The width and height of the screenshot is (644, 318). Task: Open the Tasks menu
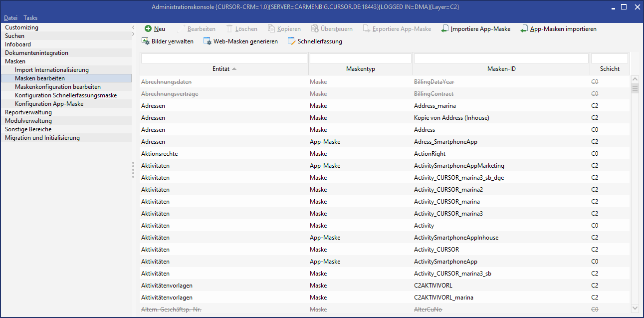30,18
